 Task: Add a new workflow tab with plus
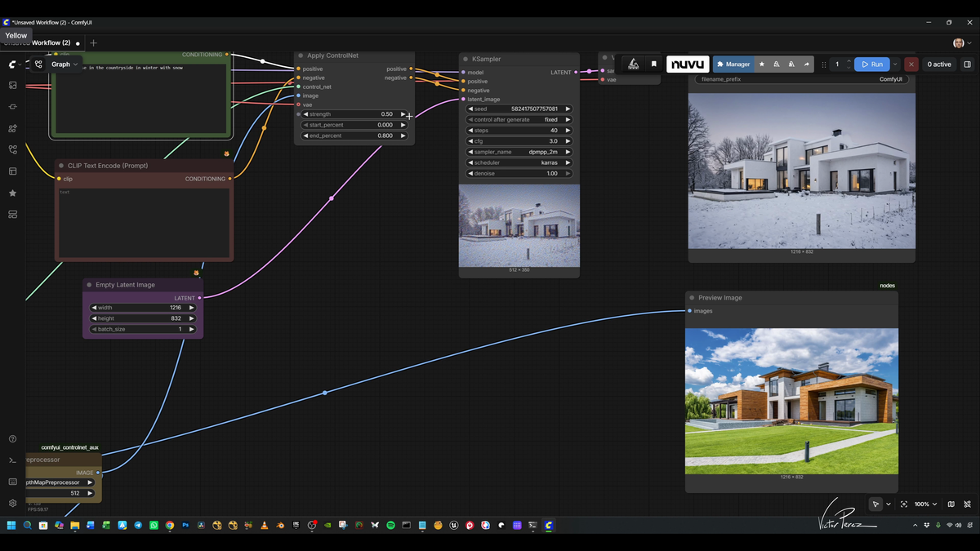93,42
